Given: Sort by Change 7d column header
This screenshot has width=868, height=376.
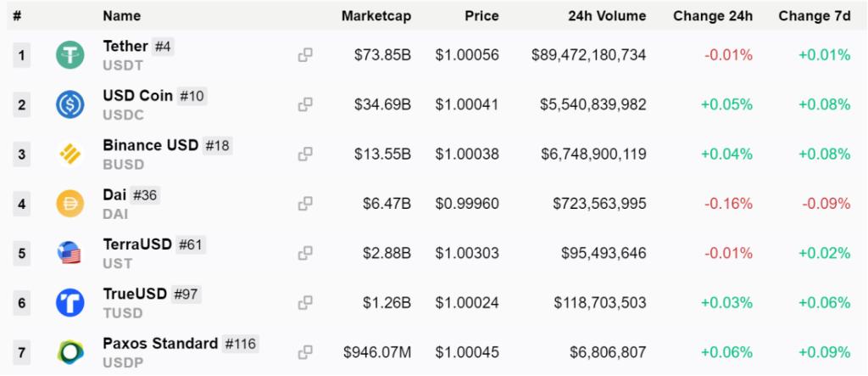Looking at the screenshot, I should pyautogui.click(x=814, y=16).
